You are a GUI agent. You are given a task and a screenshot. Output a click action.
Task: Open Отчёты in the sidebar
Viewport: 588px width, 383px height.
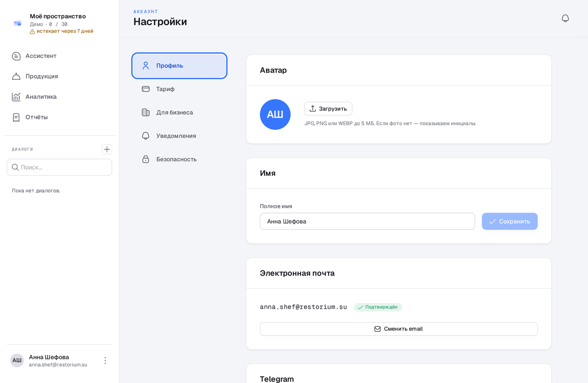[59, 117]
